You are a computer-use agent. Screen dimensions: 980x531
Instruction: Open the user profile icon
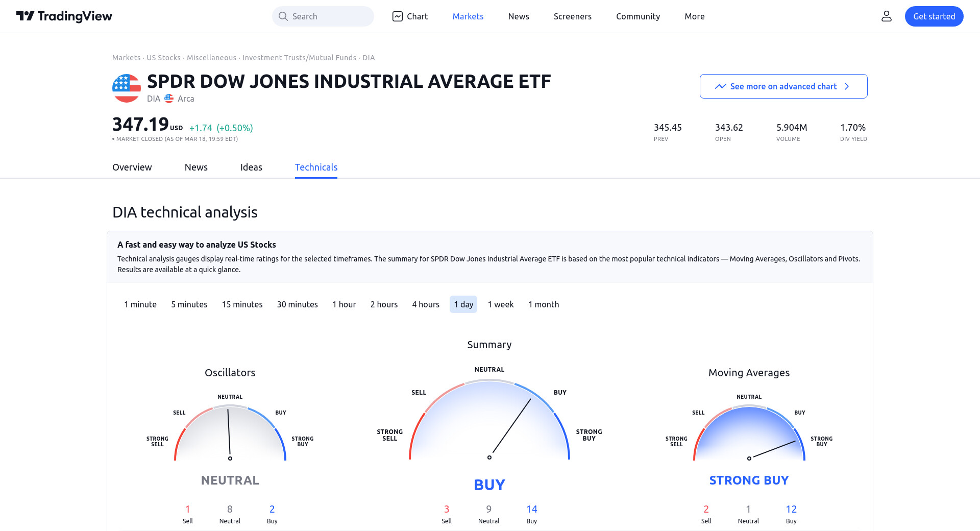pyautogui.click(x=886, y=16)
